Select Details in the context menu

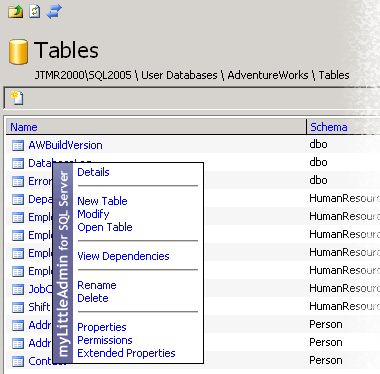click(x=93, y=172)
